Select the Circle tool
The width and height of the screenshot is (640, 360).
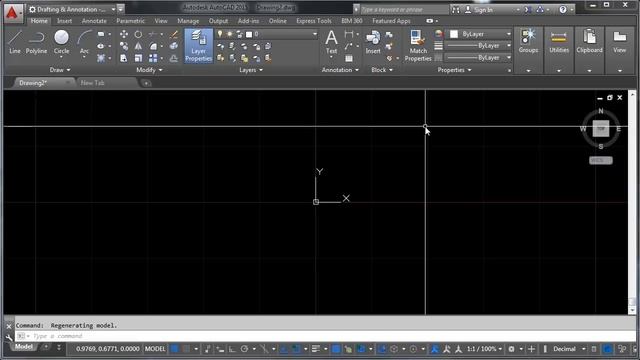[61, 42]
